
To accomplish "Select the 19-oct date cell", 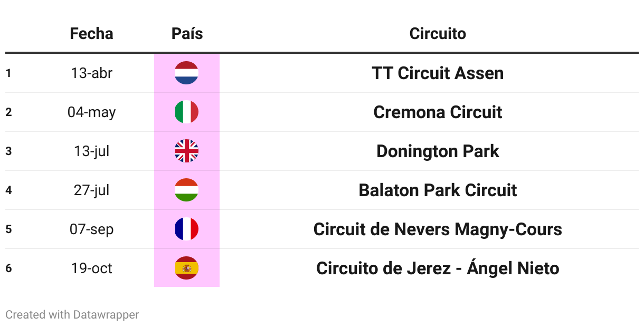I will point(91,268).
